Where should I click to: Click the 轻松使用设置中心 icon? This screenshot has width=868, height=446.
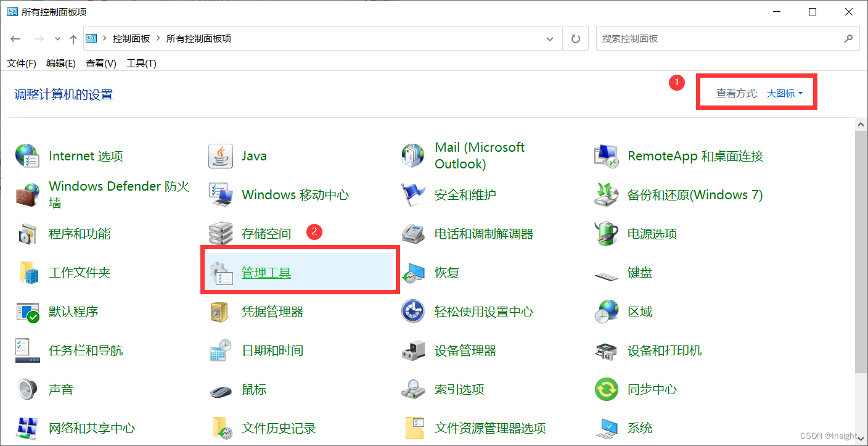coord(413,312)
